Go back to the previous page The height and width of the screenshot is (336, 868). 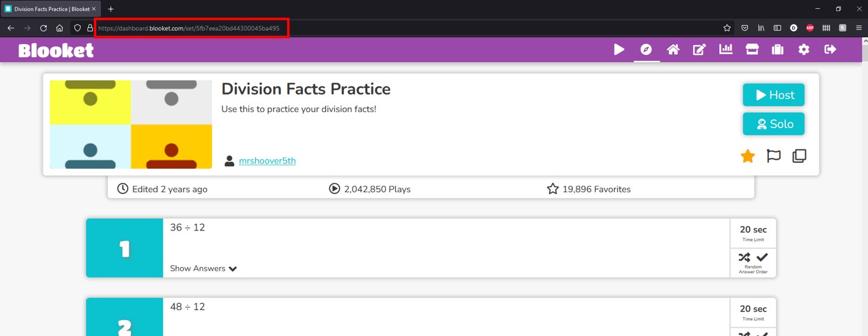click(x=10, y=28)
